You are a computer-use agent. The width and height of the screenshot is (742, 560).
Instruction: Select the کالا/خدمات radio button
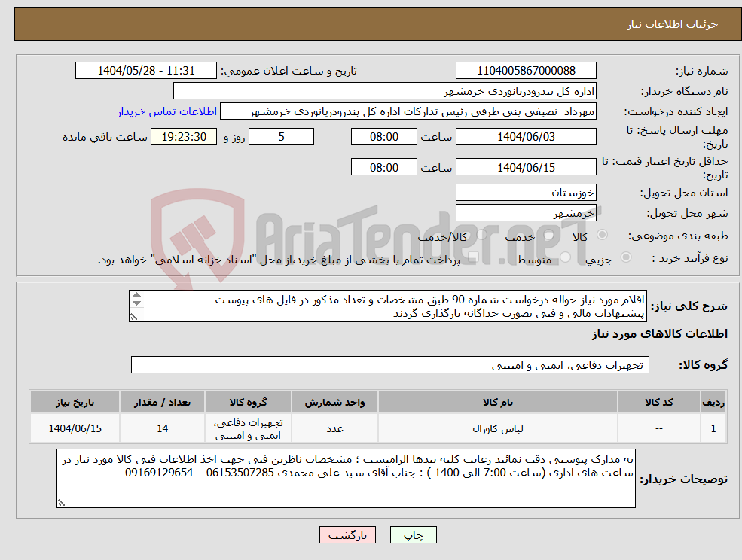(480, 233)
